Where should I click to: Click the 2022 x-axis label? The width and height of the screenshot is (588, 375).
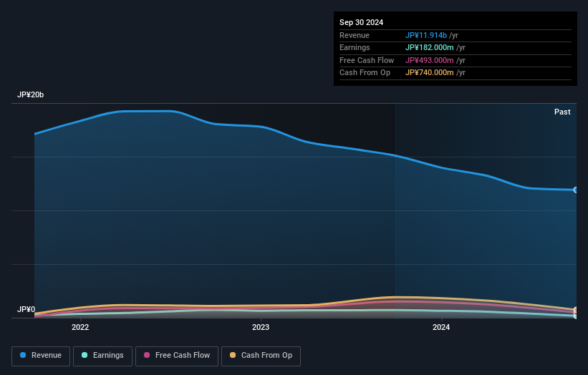(x=80, y=328)
